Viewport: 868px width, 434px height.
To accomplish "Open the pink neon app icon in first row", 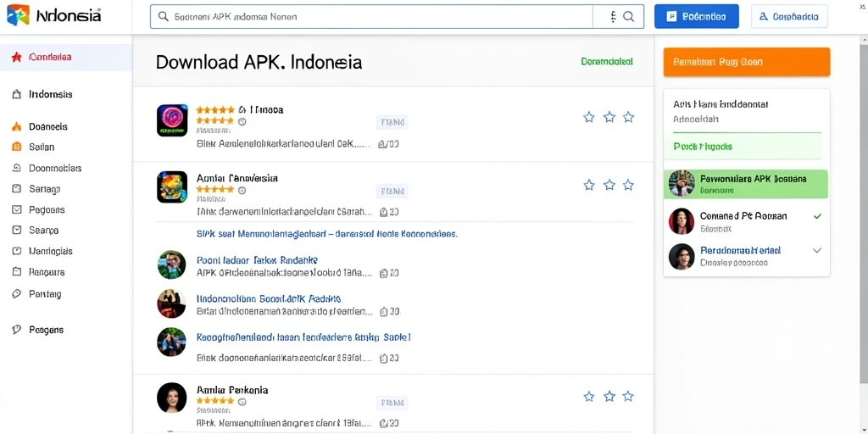I will point(172,120).
